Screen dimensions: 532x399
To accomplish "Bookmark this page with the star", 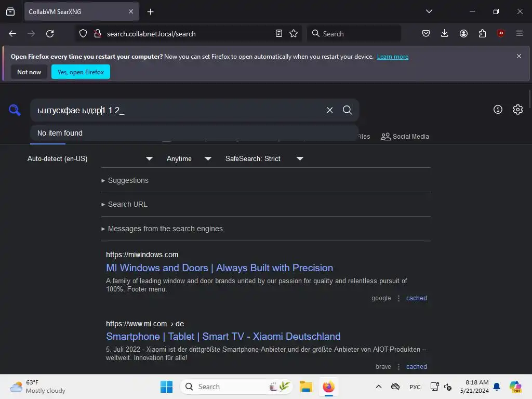I will 294,33.
